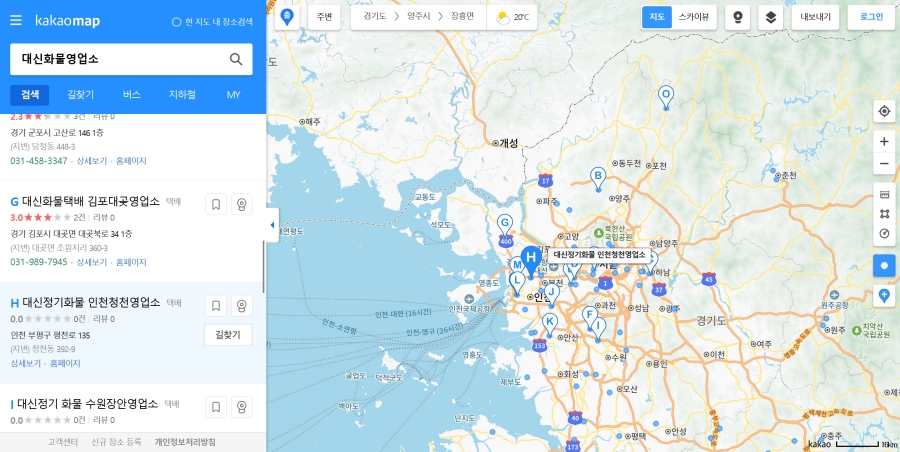
Task: Click map marker O
Action: pos(665,97)
